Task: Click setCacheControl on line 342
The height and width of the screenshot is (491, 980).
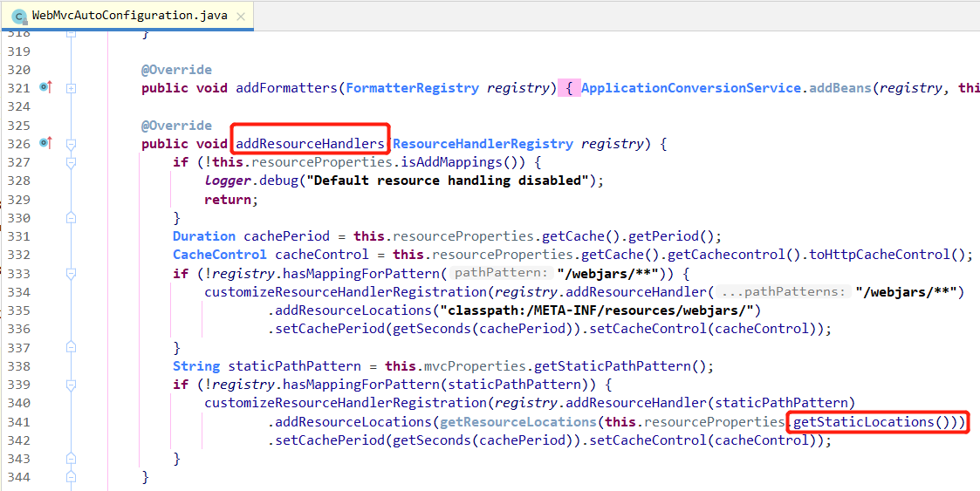Action: [x=648, y=440]
